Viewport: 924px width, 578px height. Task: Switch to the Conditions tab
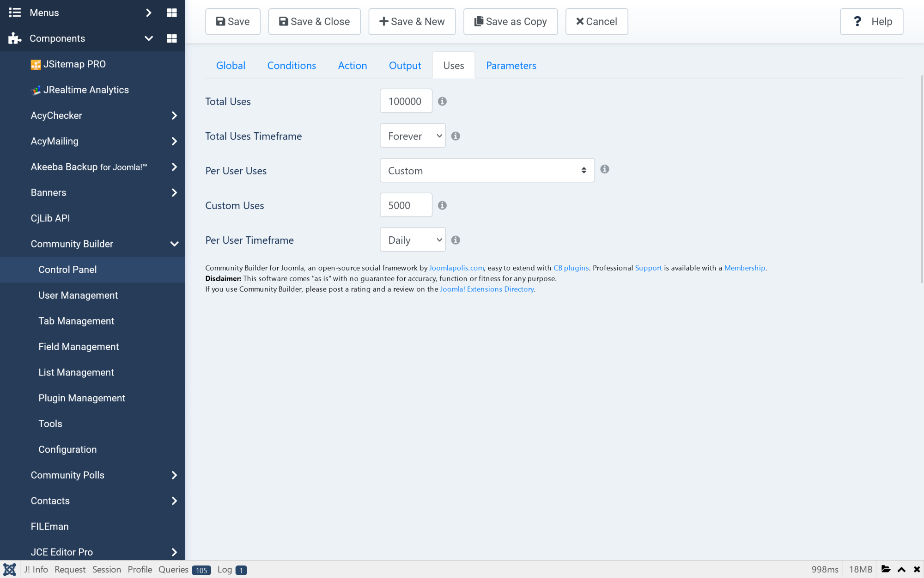point(292,66)
